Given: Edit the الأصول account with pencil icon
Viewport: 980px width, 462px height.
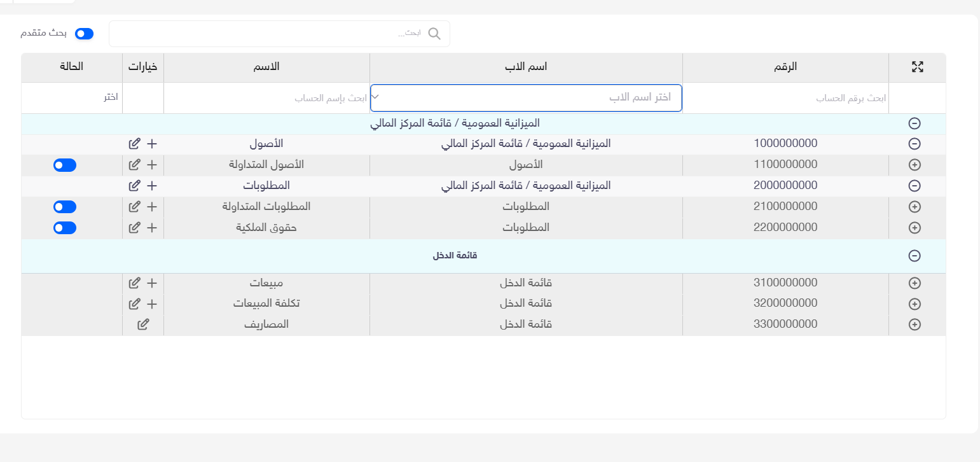Looking at the screenshot, I should (x=134, y=144).
